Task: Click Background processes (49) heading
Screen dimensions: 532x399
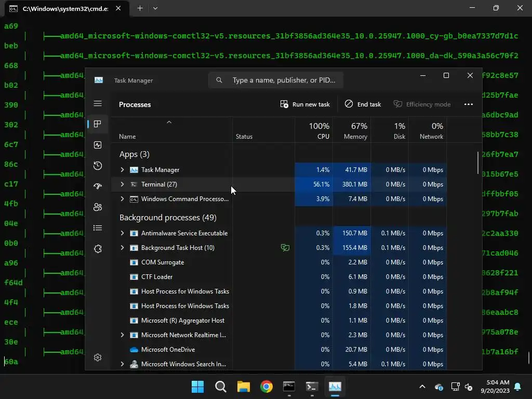Action: [x=168, y=218]
